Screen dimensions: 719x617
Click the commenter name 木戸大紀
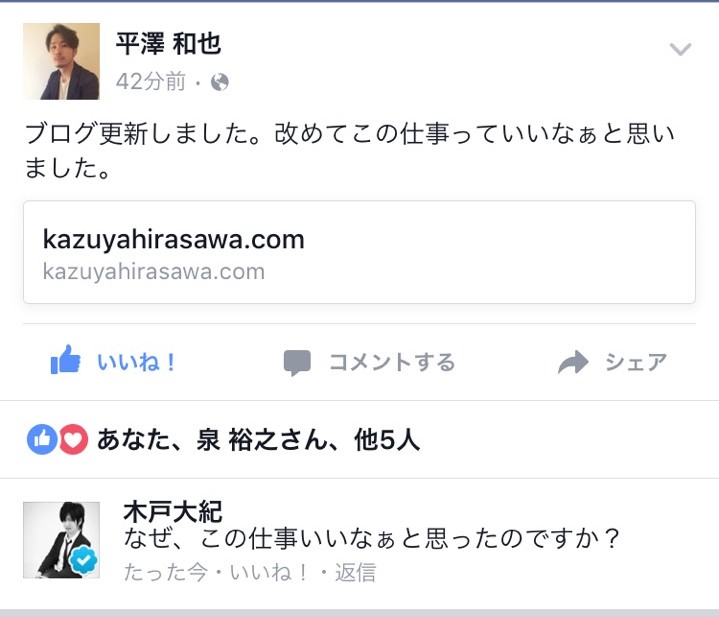(x=173, y=512)
